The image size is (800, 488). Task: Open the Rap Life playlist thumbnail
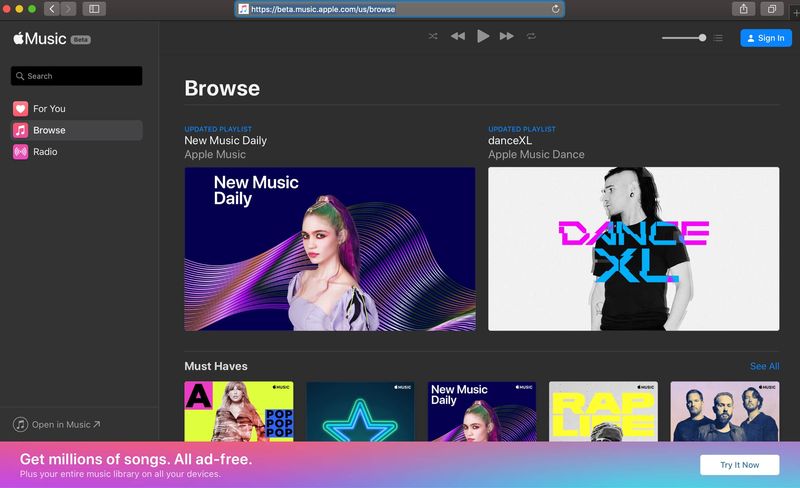point(603,411)
